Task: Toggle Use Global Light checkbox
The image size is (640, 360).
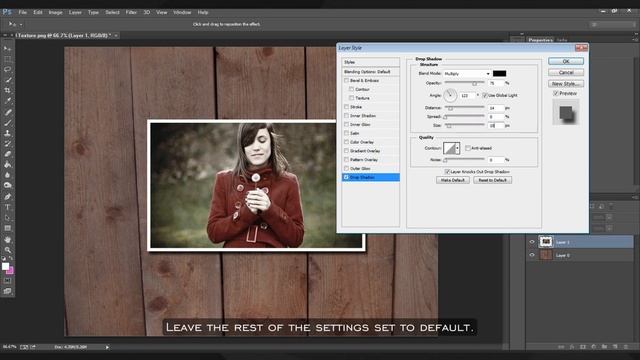Action: pyautogui.click(x=485, y=95)
